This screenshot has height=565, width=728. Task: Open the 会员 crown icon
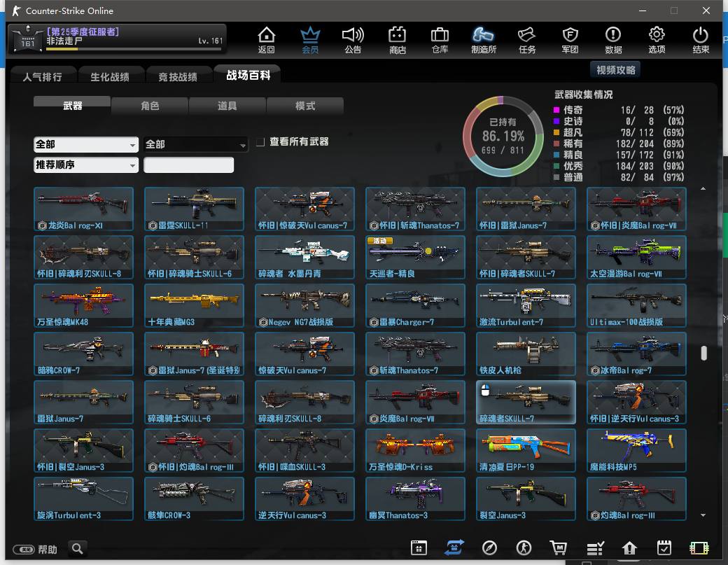coord(310,40)
